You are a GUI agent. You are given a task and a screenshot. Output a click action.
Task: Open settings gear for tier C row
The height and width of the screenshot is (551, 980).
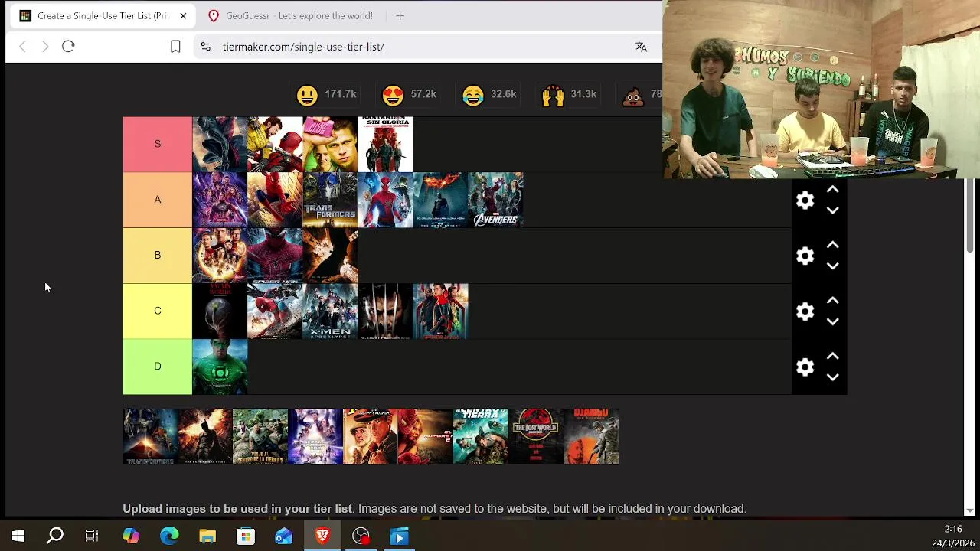point(805,311)
